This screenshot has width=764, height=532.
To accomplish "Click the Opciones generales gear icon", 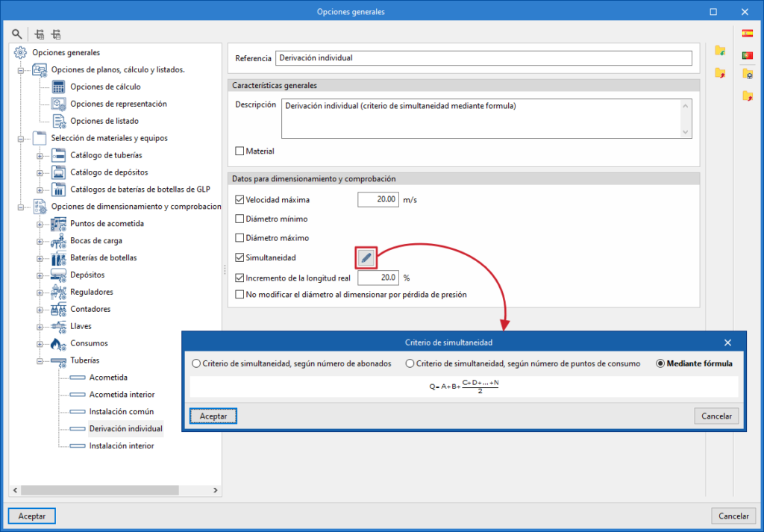I will point(20,53).
